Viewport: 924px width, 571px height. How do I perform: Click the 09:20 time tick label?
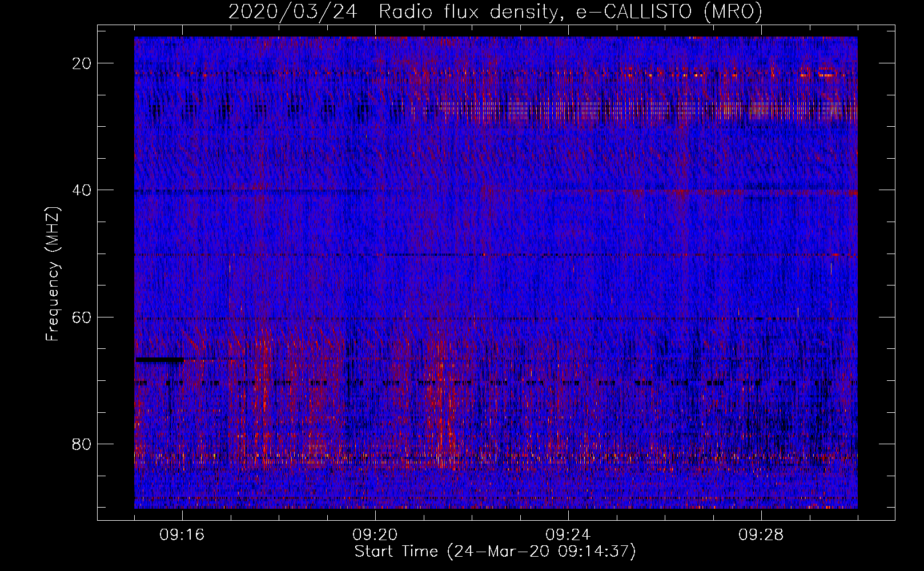pos(375,535)
